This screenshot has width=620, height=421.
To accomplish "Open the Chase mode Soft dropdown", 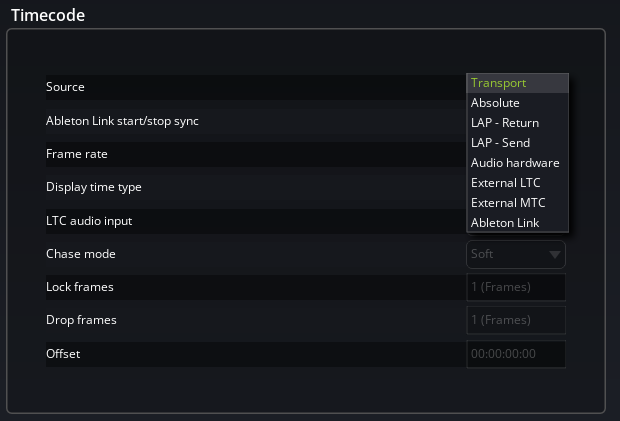I will click(516, 254).
